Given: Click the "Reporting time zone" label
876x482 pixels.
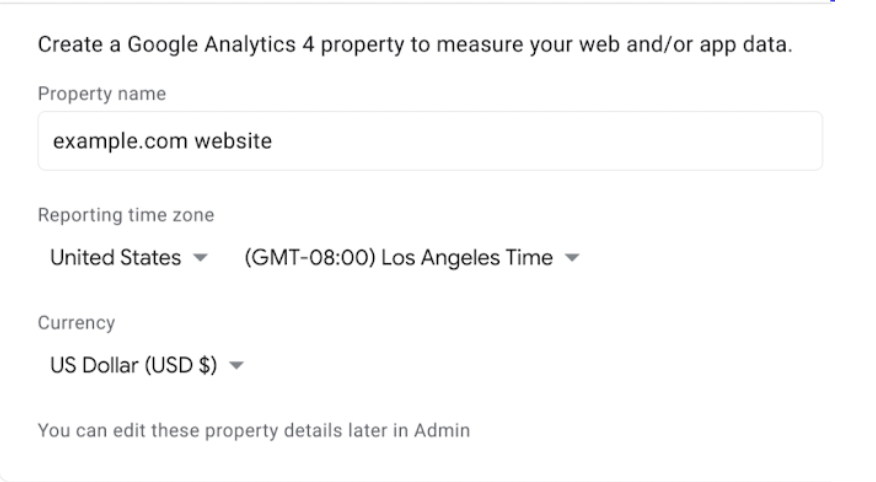Looking at the screenshot, I should pyautogui.click(x=125, y=215).
